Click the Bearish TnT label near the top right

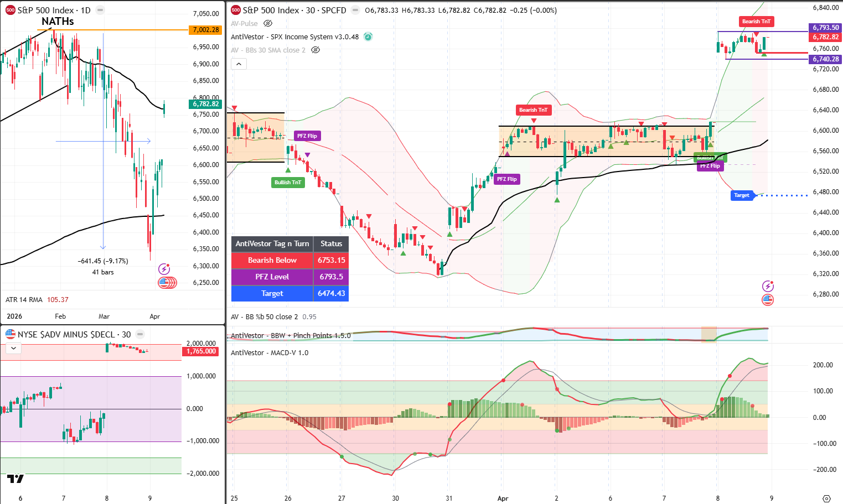coord(756,22)
